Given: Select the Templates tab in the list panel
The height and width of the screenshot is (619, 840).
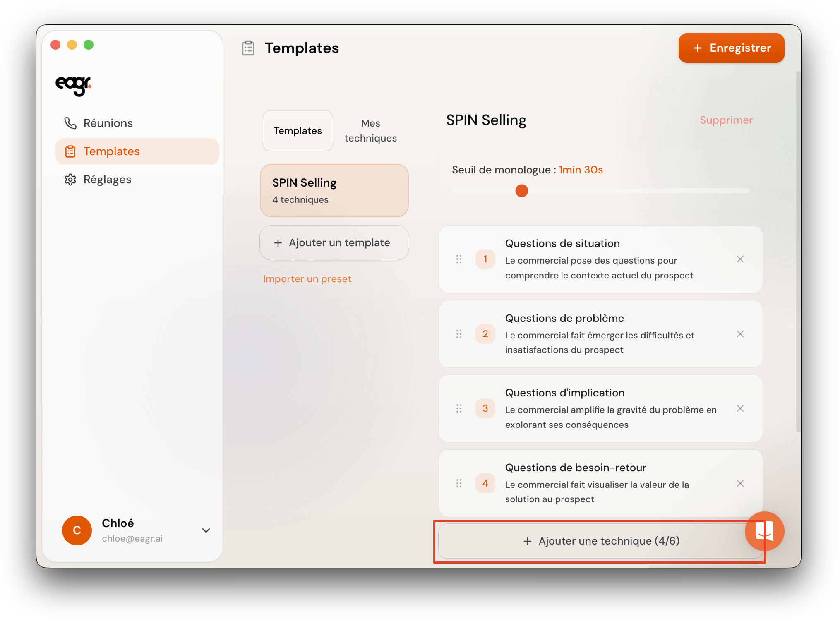Looking at the screenshot, I should tap(298, 131).
